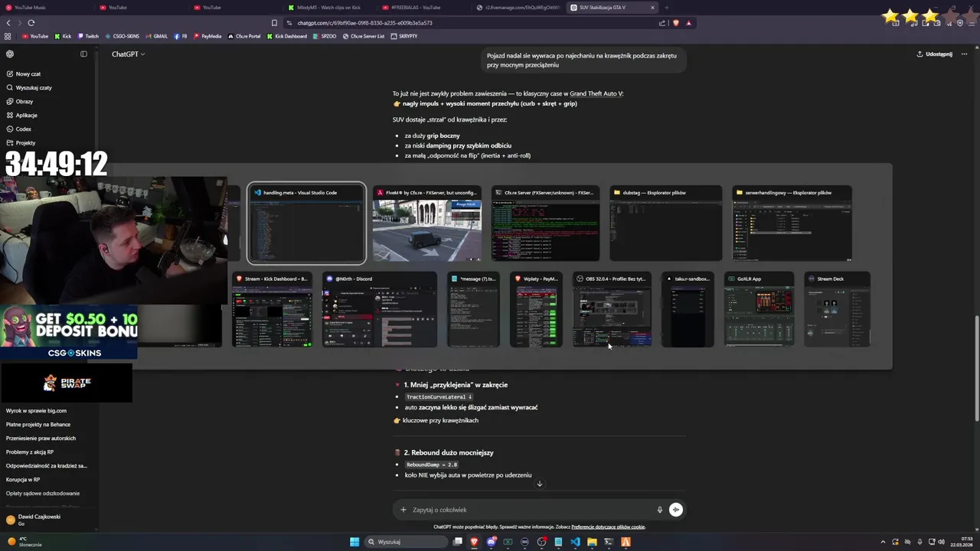Switch to the FiveM by Cfx.re window thumbnail
This screenshot has width=980, height=551.
[x=427, y=223]
